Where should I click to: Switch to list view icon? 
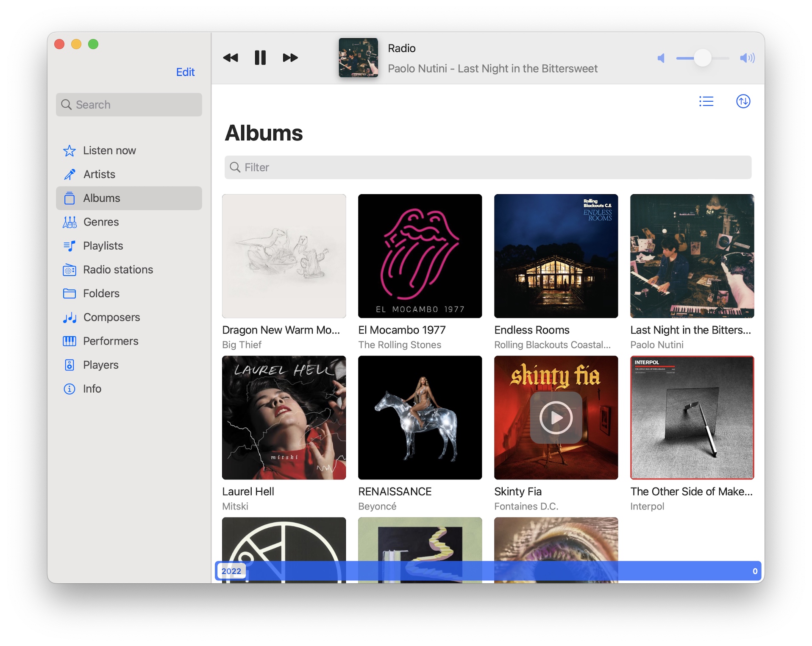(x=706, y=101)
